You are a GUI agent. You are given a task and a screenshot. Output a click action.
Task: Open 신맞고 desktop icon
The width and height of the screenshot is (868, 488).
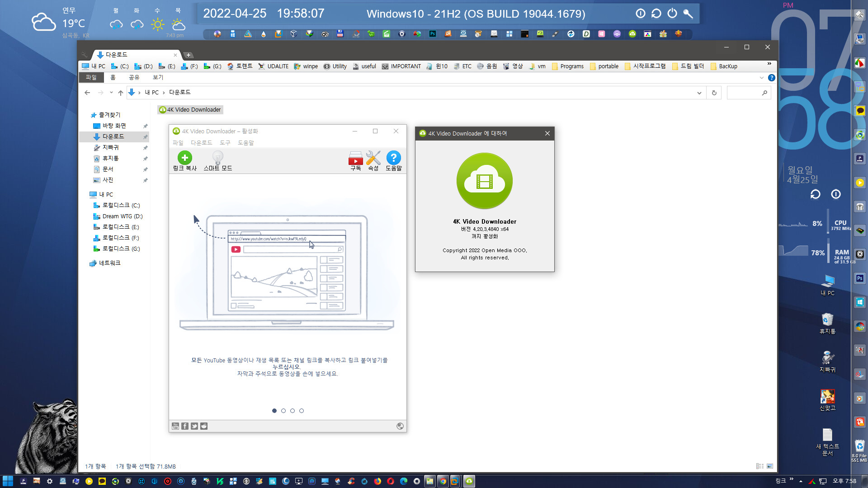pyautogui.click(x=828, y=400)
